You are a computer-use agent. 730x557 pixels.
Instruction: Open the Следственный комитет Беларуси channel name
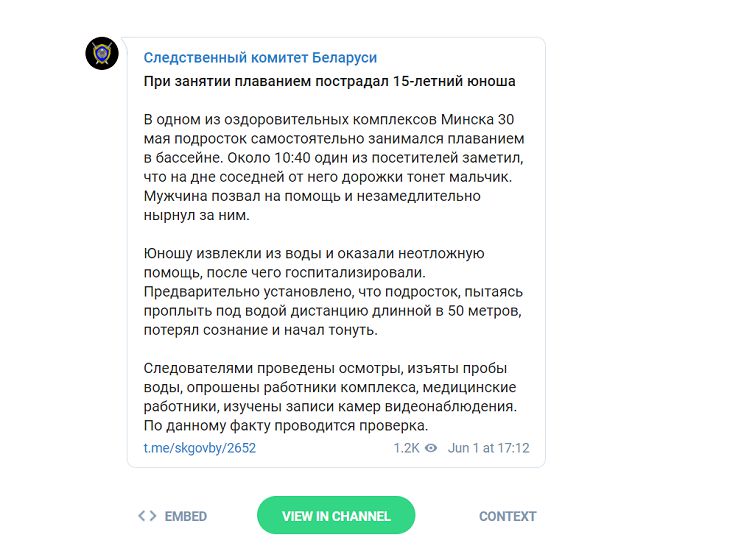coord(260,57)
